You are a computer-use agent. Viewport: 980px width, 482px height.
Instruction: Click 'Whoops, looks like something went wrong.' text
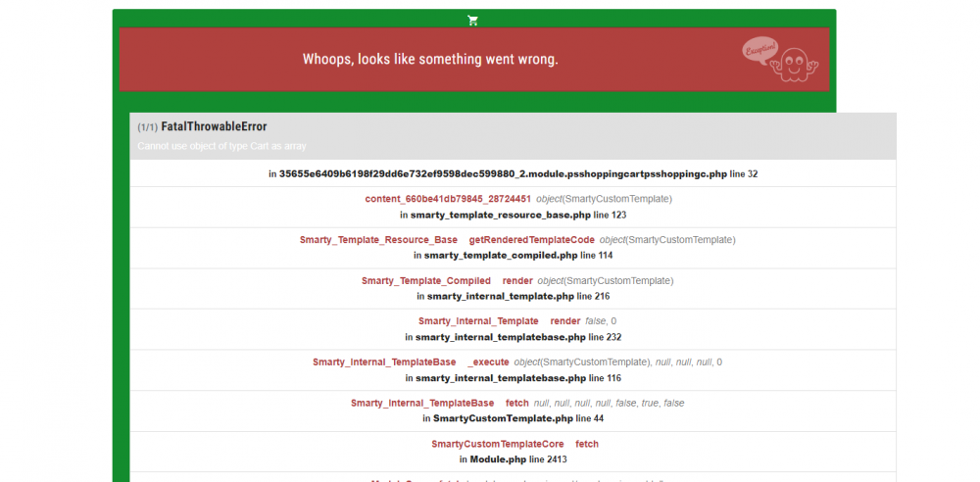430,60
